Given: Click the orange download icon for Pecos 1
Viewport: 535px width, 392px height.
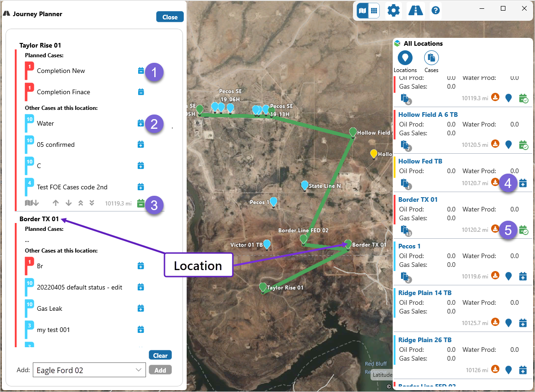Looking at the screenshot, I should click(x=495, y=276).
